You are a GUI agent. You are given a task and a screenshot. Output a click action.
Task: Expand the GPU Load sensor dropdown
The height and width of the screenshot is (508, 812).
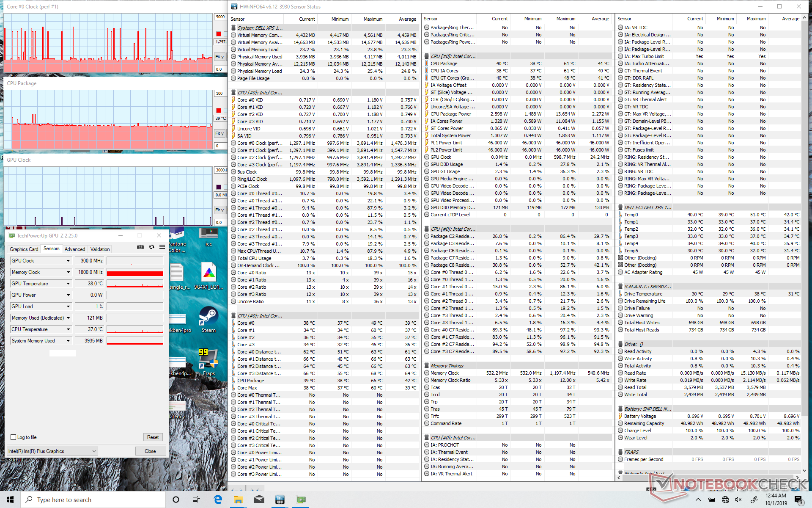click(x=68, y=306)
